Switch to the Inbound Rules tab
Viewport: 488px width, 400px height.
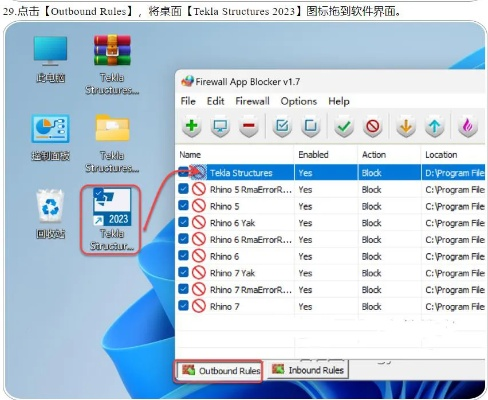[308, 370]
